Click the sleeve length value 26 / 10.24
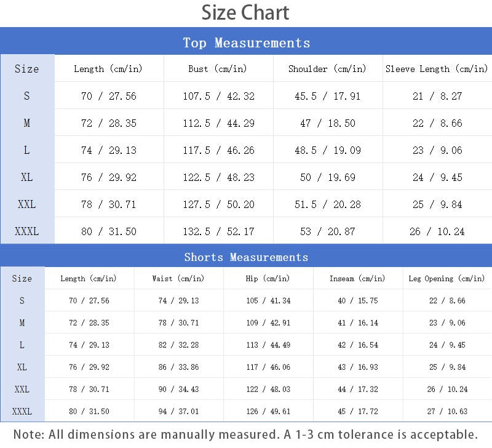The width and height of the screenshot is (492, 448). [x=437, y=231]
